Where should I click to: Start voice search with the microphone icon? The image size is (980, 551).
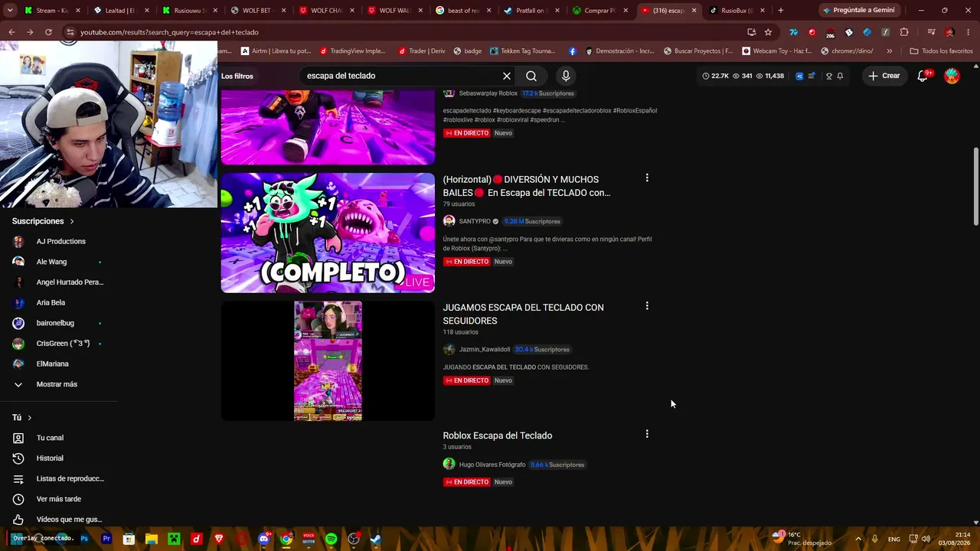click(566, 76)
